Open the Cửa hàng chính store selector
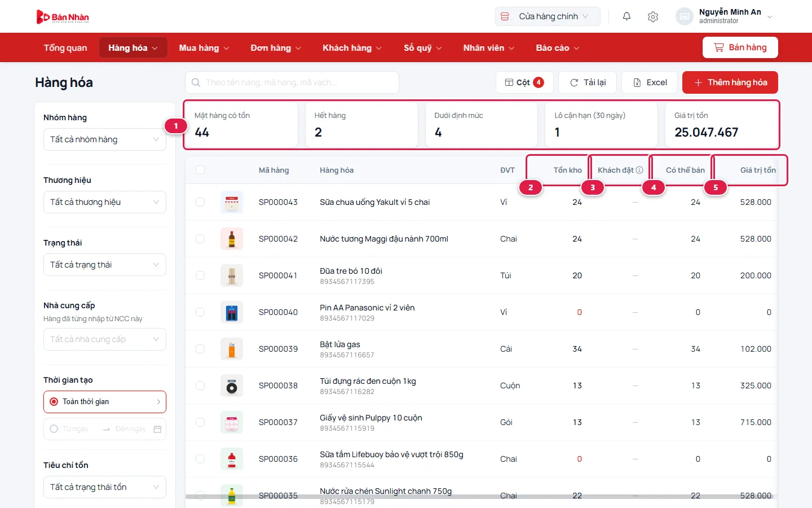Screen dimensions: 812x508 tap(548, 16)
